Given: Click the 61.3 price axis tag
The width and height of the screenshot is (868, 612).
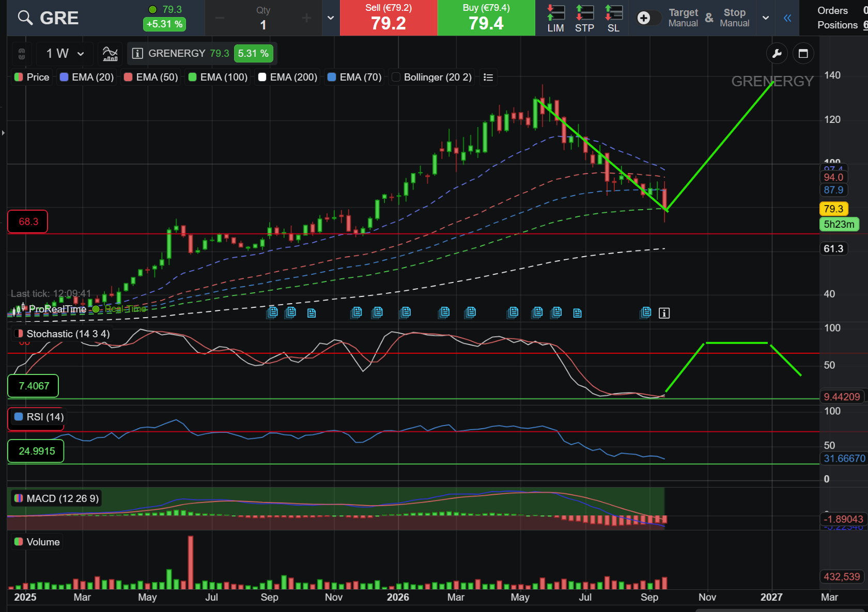Looking at the screenshot, I should 833,249.
